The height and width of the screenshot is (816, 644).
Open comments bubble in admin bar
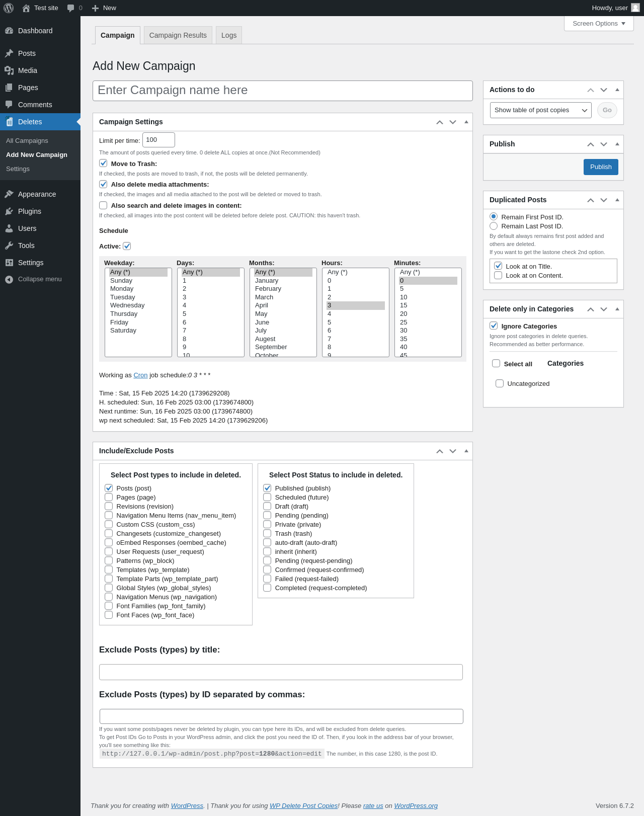71,8
